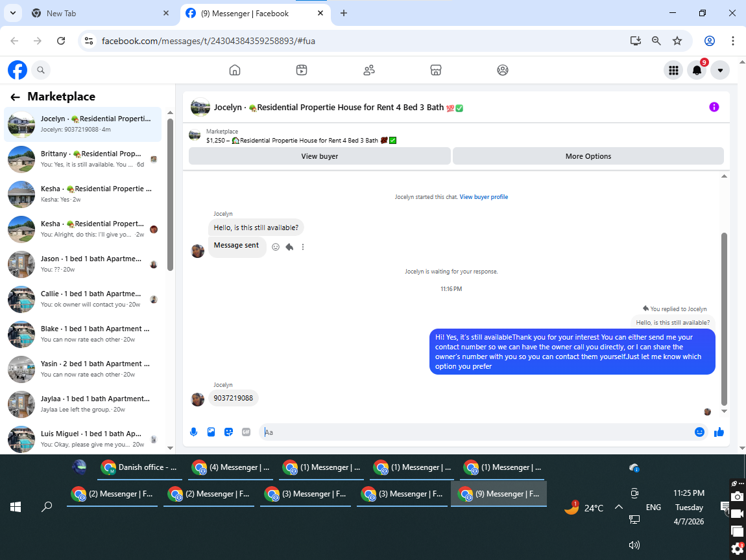
Task: Open Jaylaa 1 bed 1 bath chat
Action: (83, 404)
